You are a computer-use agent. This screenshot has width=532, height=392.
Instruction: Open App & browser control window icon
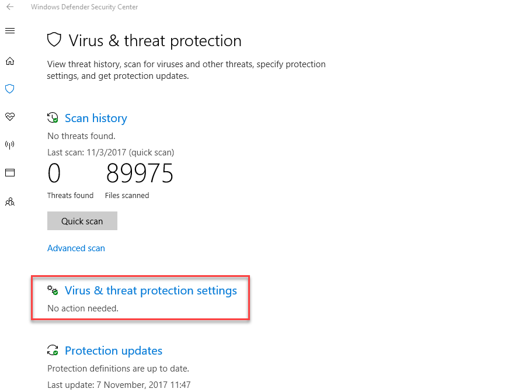point(10,173)
